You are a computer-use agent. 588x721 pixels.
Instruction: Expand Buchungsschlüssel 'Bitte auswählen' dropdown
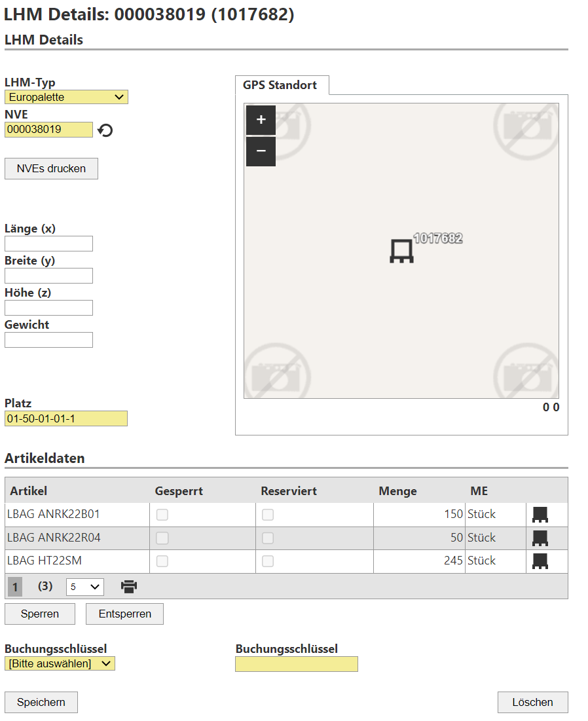tap(60, 664)
